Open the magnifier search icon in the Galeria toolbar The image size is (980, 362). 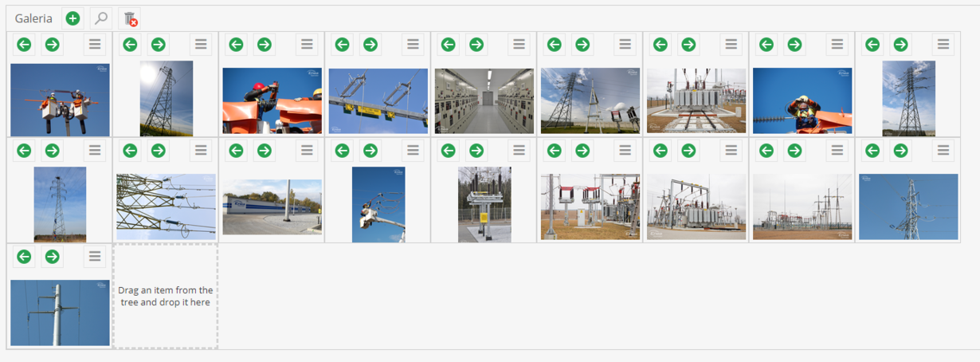coord(101,18)
